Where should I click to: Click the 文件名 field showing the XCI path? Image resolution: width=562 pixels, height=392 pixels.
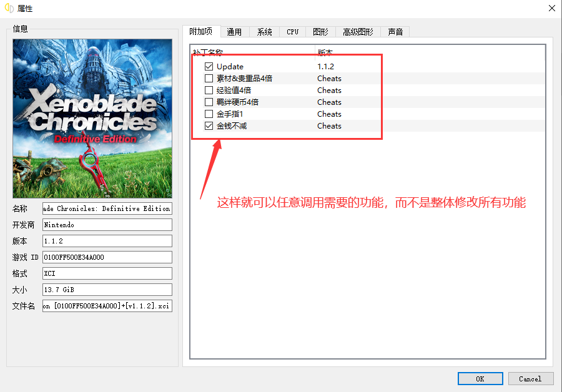point(107,305)
